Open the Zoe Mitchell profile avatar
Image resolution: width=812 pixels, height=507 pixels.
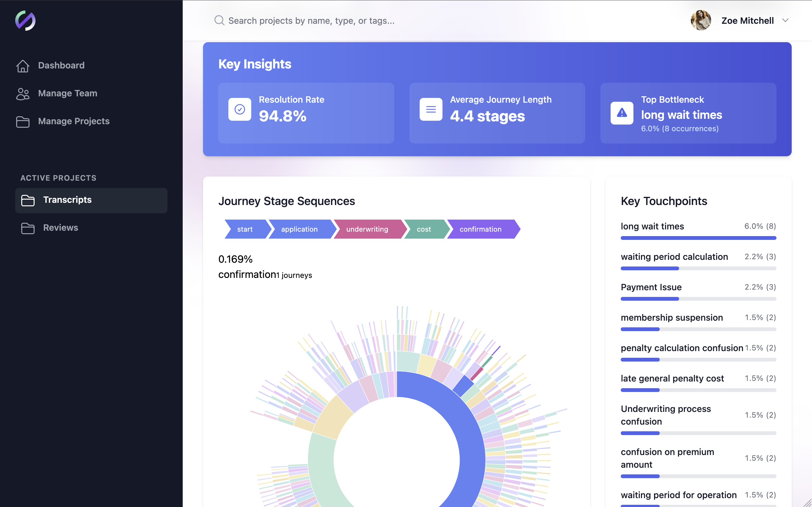(701, 21)
